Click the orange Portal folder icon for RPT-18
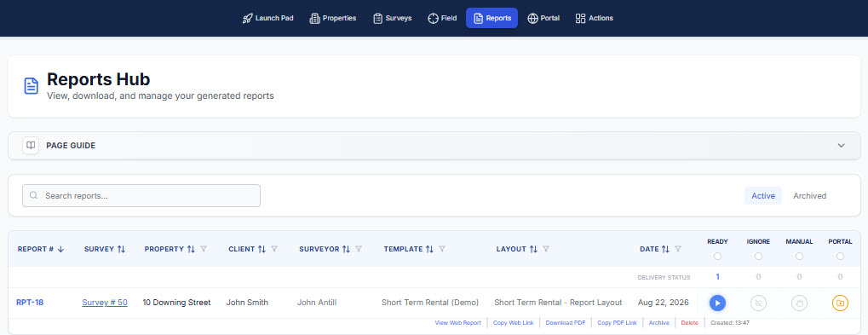This screenshot has width=868, height=335. click(841, 303)
